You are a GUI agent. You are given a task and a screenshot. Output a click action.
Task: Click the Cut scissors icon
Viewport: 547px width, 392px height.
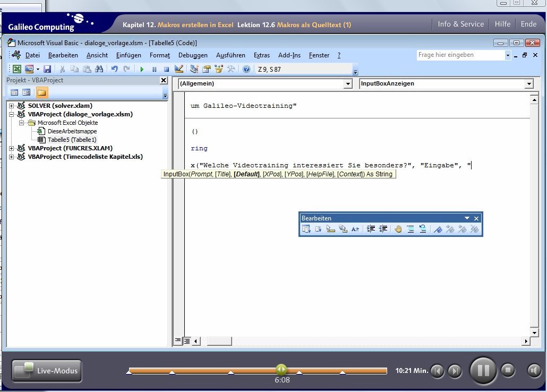point(62,69)
